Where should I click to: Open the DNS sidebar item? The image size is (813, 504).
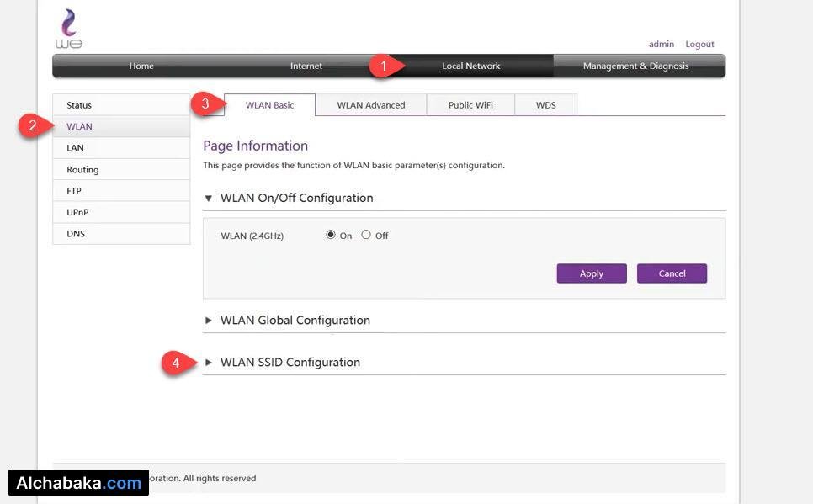[76, 234]
